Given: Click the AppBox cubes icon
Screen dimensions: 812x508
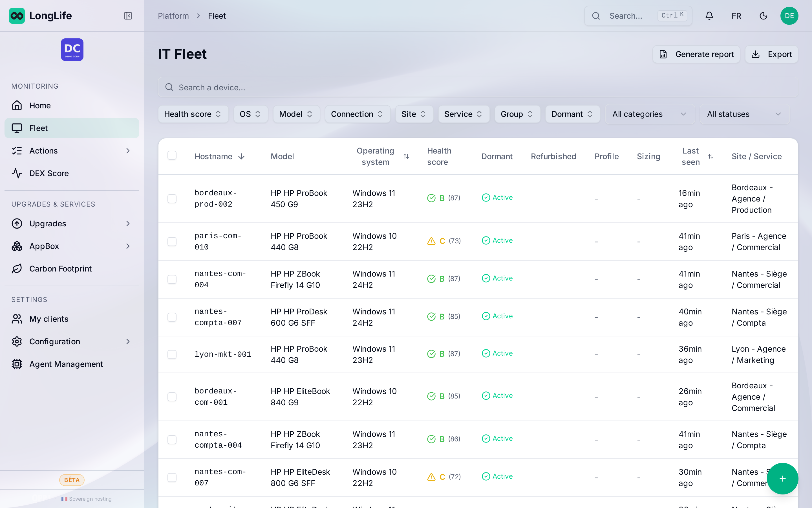Looking at the screenshot, I should 17,246.
